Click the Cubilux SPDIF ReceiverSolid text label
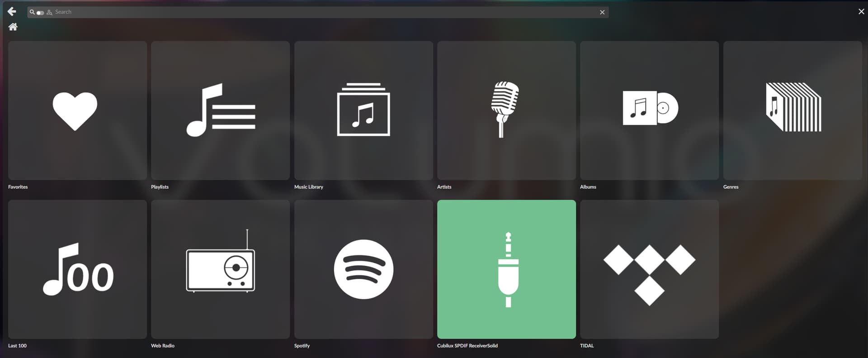The height and width of the screenshot is (358, 868). coord(467,346)
